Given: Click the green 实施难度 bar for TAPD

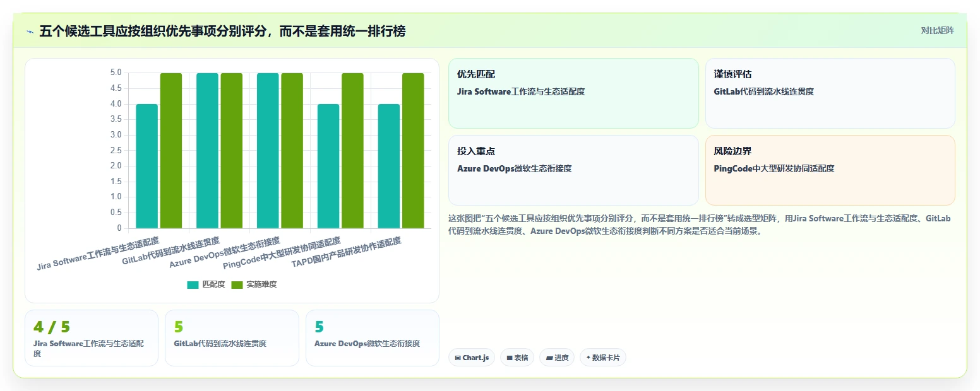Looking at the screenshot, I should click(x=413, y=151).
